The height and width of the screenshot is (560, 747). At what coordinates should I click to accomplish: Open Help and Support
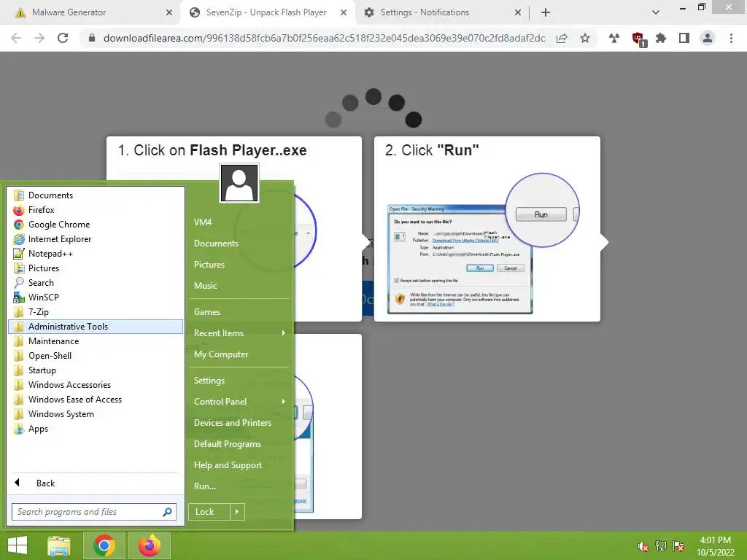239,465
